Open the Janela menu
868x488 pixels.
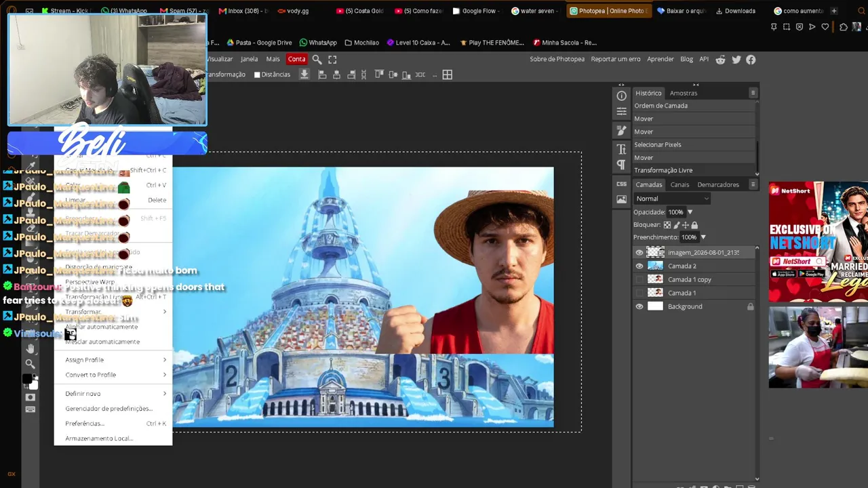[249, 59]
